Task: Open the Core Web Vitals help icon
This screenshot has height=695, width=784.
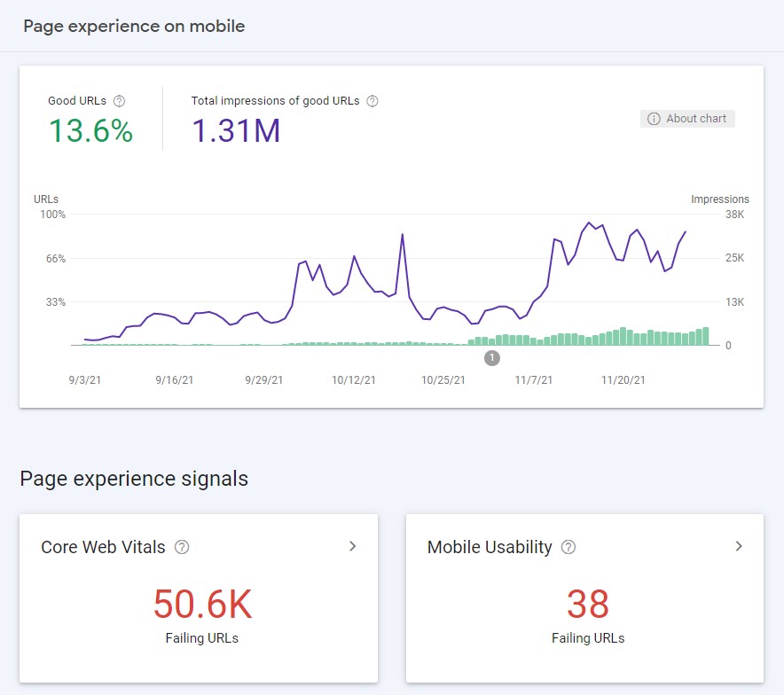Action: point(182,547)
